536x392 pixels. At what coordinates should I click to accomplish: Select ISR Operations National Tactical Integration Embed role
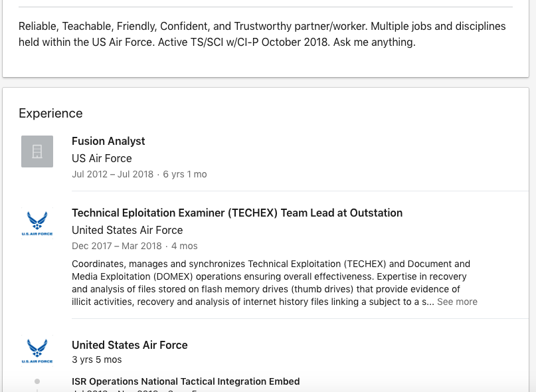(x=185, y=381)
